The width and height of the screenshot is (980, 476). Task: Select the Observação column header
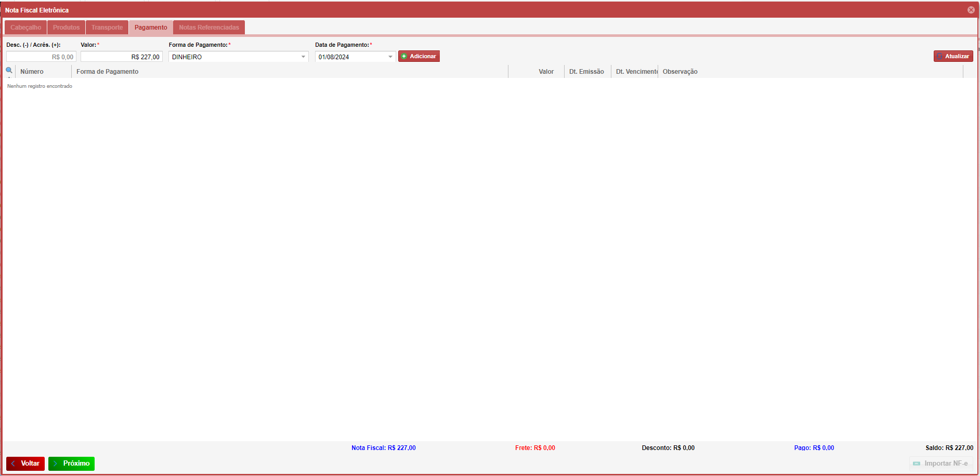point(680,72)
